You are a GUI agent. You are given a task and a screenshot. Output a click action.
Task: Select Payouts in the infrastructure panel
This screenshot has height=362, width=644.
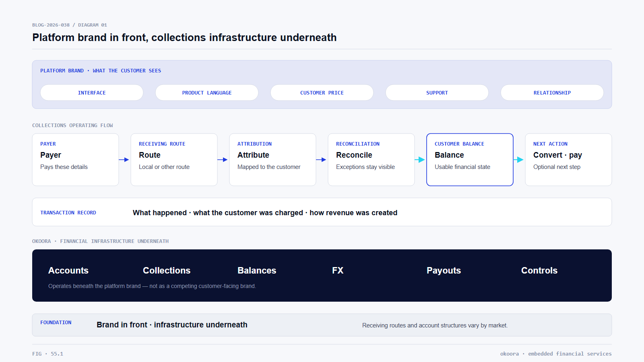coord(444,270)
